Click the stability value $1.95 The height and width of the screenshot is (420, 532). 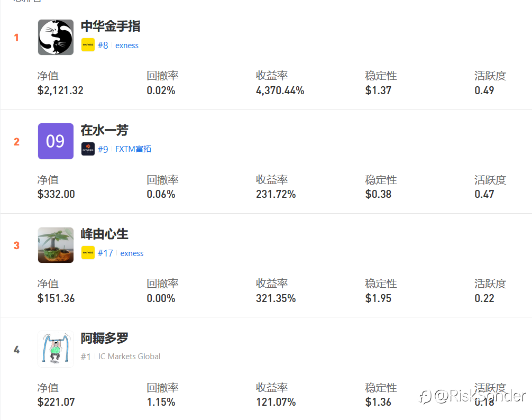pos(378,298)
